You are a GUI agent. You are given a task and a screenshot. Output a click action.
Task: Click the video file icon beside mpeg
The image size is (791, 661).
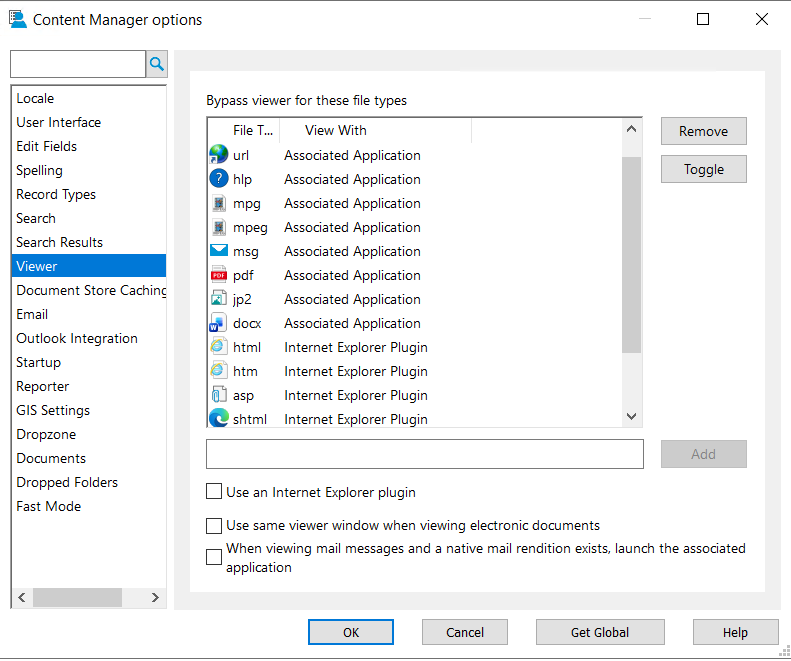(x=218, y=227)
